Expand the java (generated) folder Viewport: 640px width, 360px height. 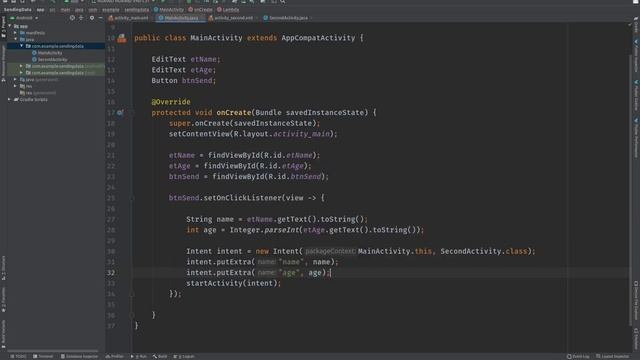pyautogui.click(x=16, y=80)
